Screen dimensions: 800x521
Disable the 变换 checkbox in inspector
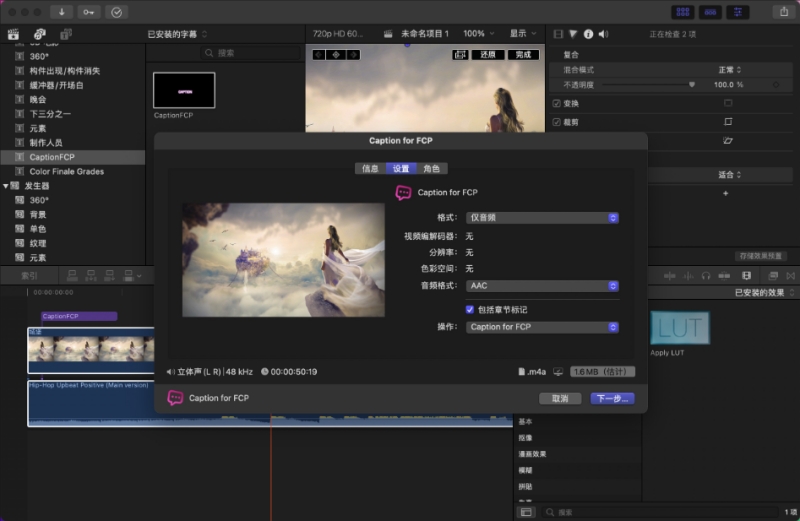[x=557, y=103]
